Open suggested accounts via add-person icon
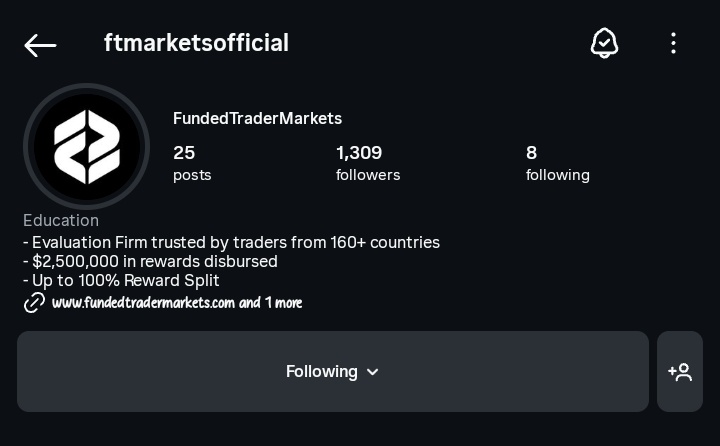Screen dimensions: 720x446 tap(680, 371)
